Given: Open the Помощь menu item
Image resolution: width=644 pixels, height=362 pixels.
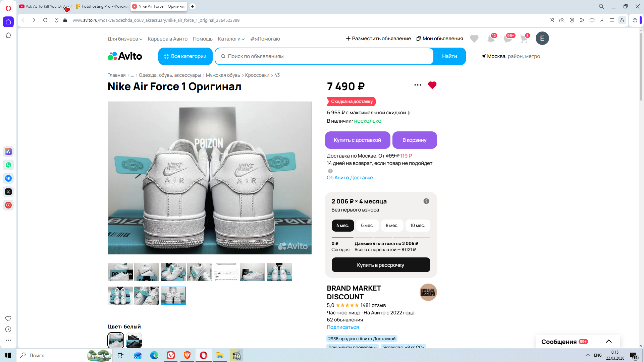Looking at the screenshot, I should tap(203, 39).
